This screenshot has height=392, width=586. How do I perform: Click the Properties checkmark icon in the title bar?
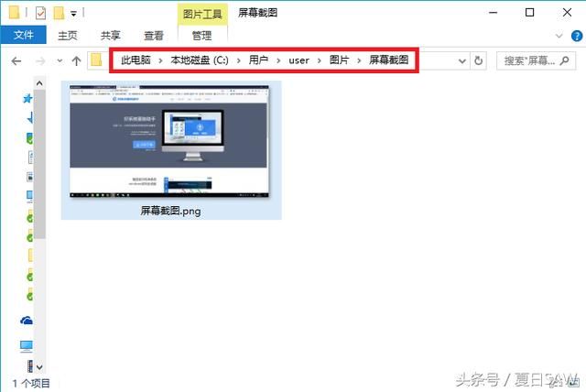[40, 13]
